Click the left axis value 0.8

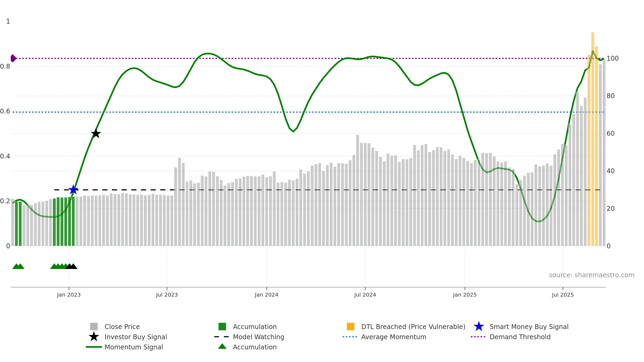[5, 66]
